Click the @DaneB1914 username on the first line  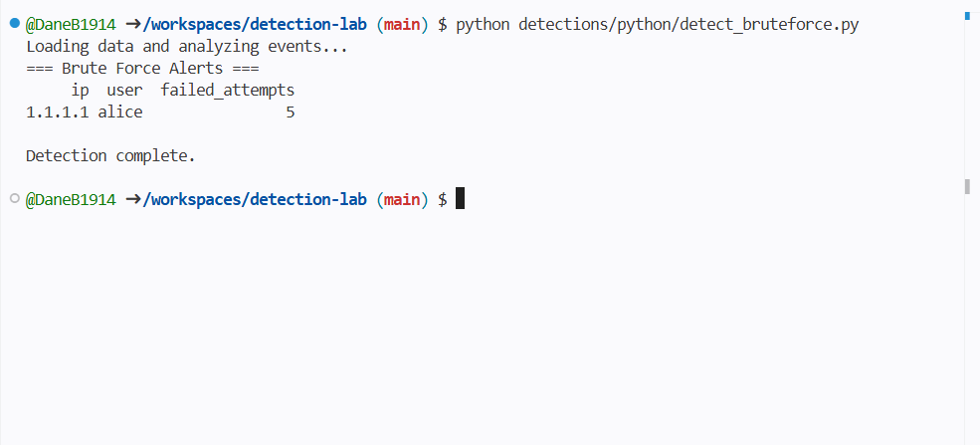point(71,24)
